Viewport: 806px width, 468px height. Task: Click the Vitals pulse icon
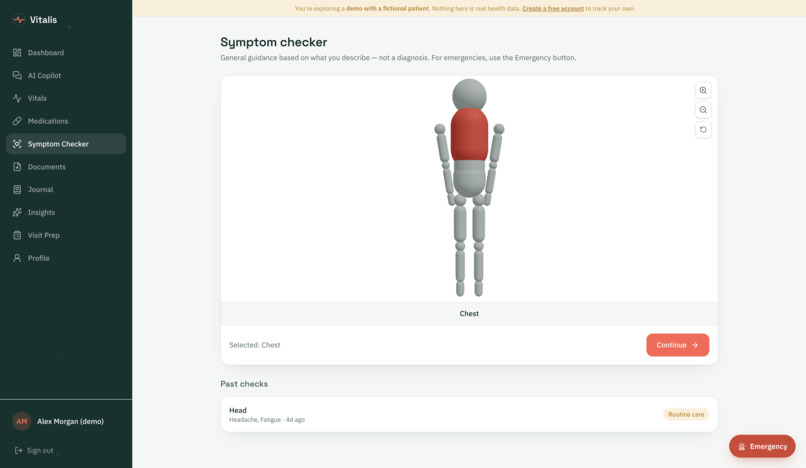(17, 98)
